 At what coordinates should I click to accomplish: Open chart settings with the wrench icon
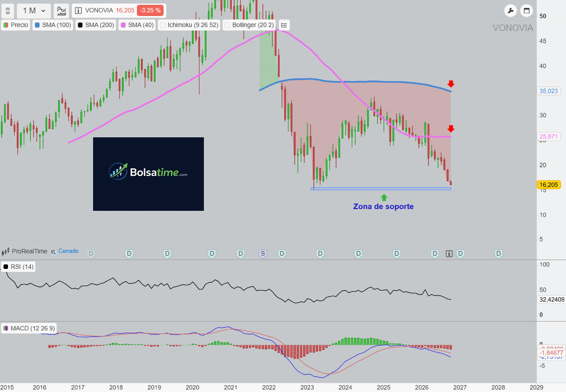(511, 11)
